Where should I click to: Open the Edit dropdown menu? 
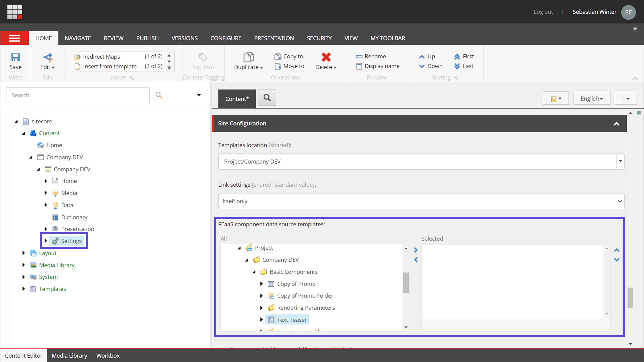(47, 67)
